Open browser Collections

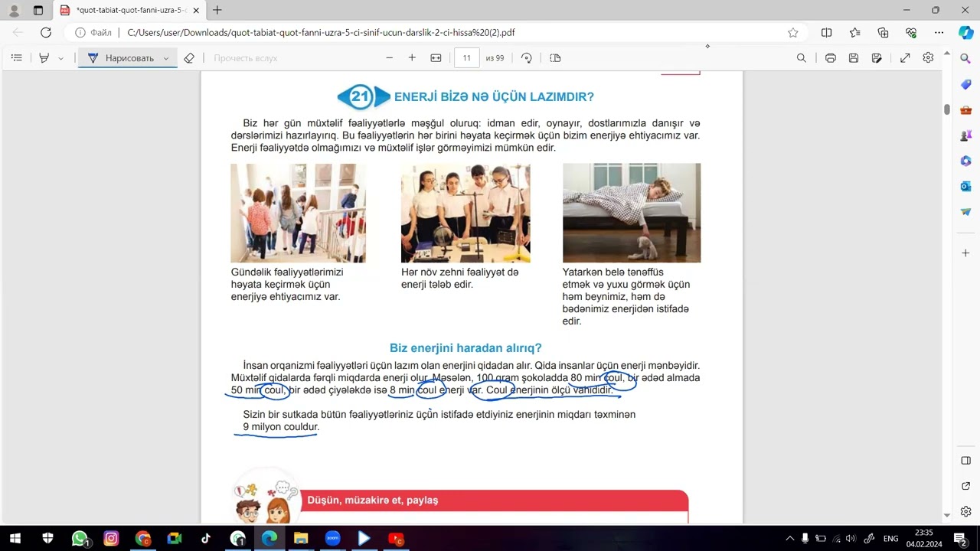coord(883,33)
